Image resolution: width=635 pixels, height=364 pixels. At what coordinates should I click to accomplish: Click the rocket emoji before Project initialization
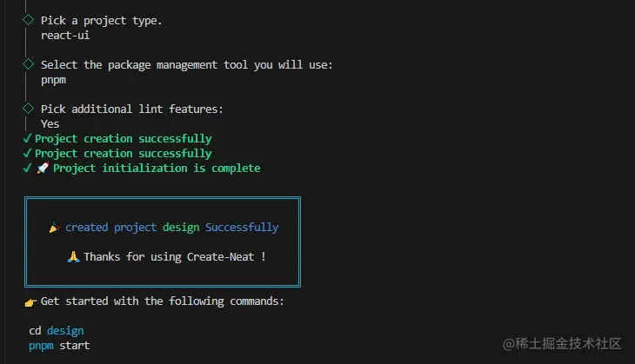click(43, 168)
